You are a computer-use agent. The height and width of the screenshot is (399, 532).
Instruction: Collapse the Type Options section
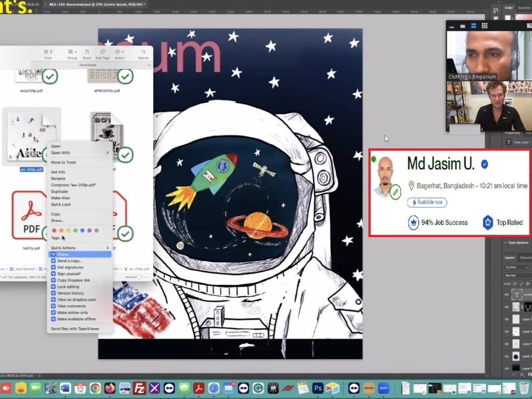click(x=505, y=243)
